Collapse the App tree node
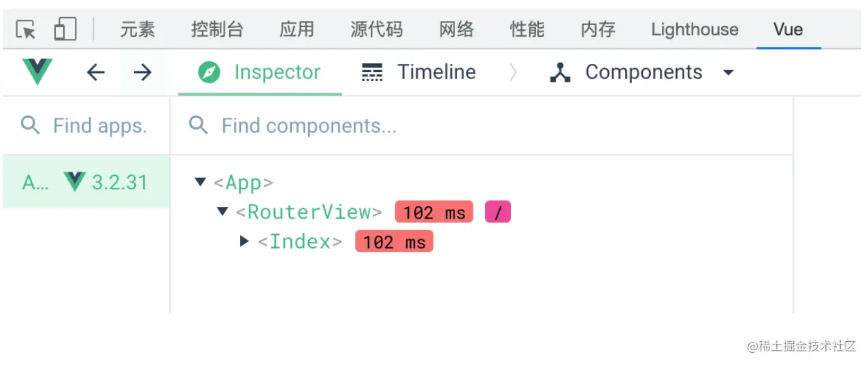 [x=200, y=182]
